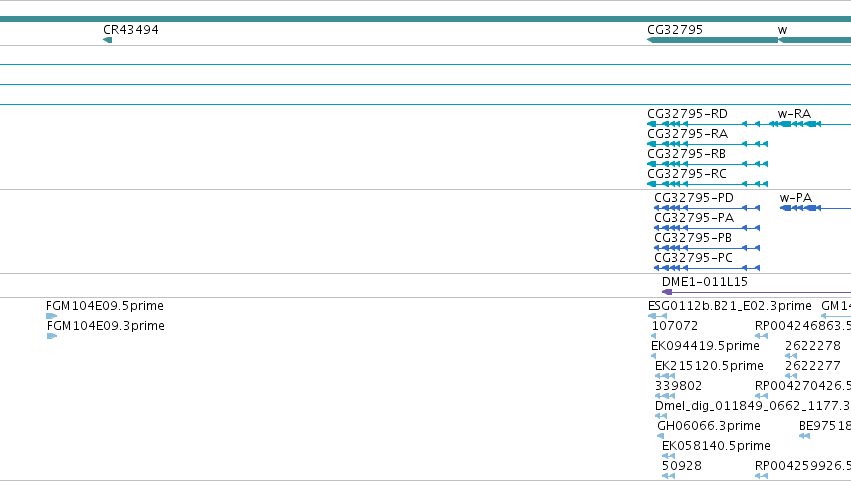Click the CG32795-RC transcript glyph
851x481 pixels.
coord(707,184)
